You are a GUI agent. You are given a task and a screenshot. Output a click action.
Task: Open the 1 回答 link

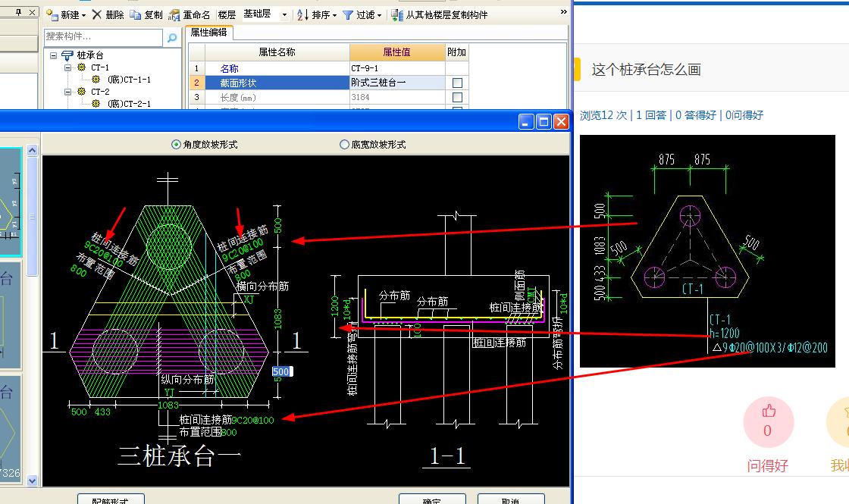point(651,115)
